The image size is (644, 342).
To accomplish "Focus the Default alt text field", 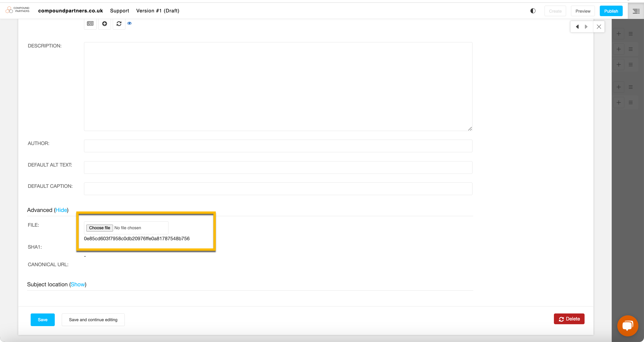I will [x=278, y=167].
